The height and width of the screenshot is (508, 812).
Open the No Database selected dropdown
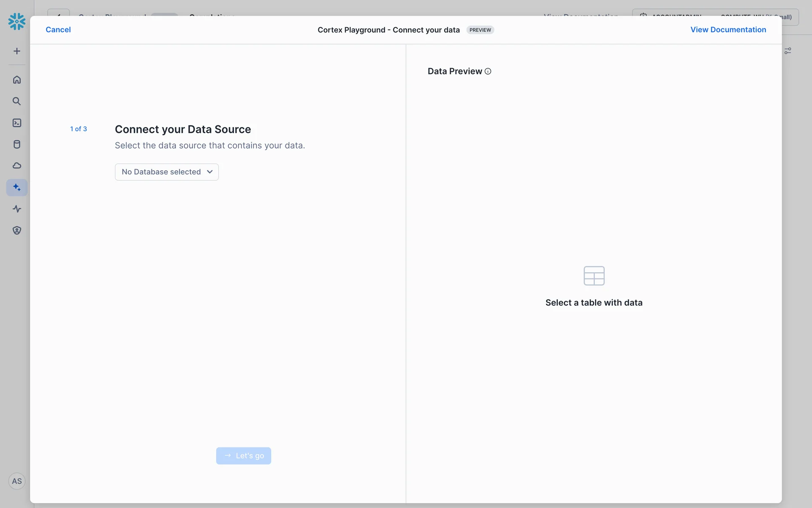click(x=161, y=172)
